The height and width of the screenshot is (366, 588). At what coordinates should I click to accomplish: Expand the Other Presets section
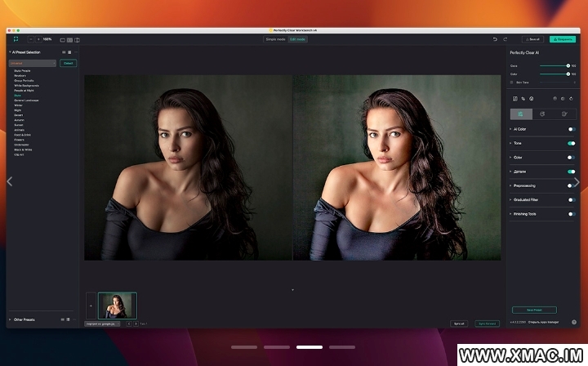[10, 319]
